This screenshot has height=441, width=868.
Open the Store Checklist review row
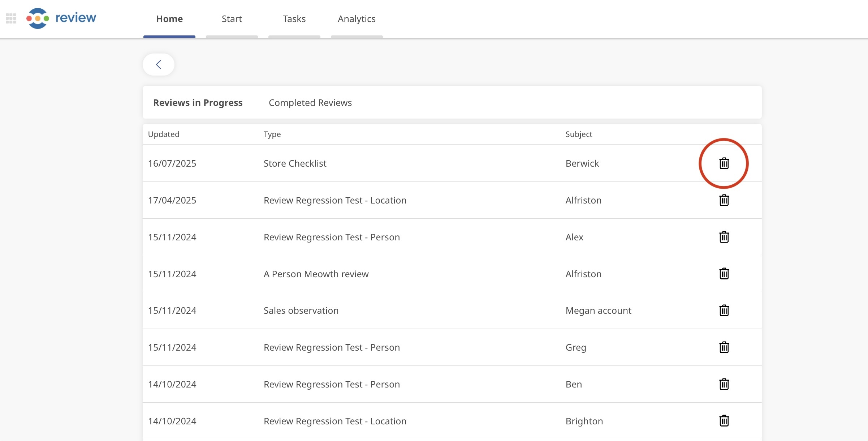295,163
